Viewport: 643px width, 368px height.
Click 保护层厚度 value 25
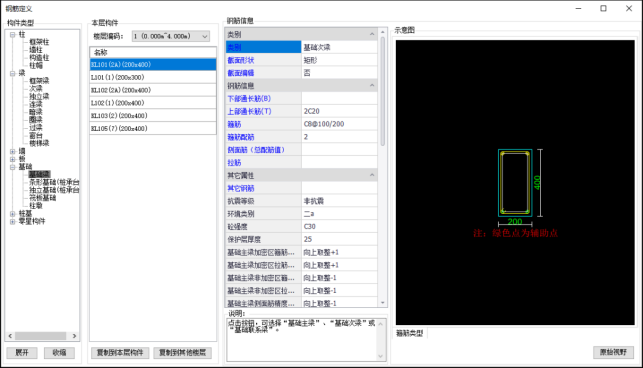pos(339,239)
